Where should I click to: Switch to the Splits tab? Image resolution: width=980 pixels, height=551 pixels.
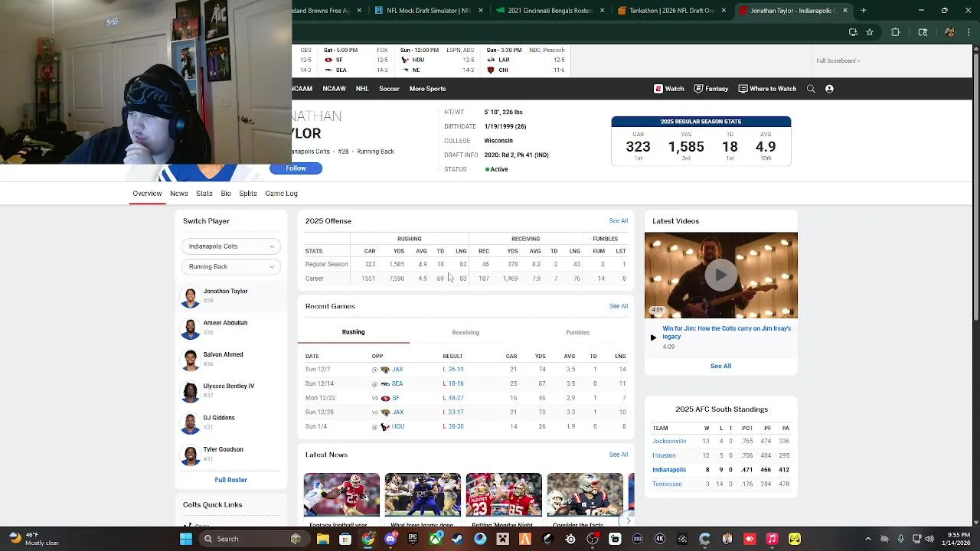pyautogui.click(x=248, y=194)
